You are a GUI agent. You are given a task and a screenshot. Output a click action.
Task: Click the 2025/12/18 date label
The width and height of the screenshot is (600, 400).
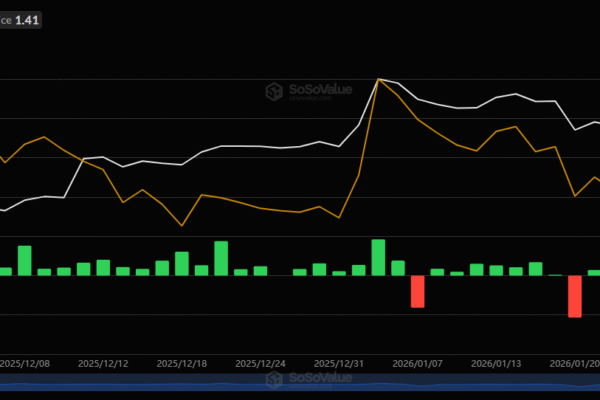pyautogui.click(x=182, y=365)
